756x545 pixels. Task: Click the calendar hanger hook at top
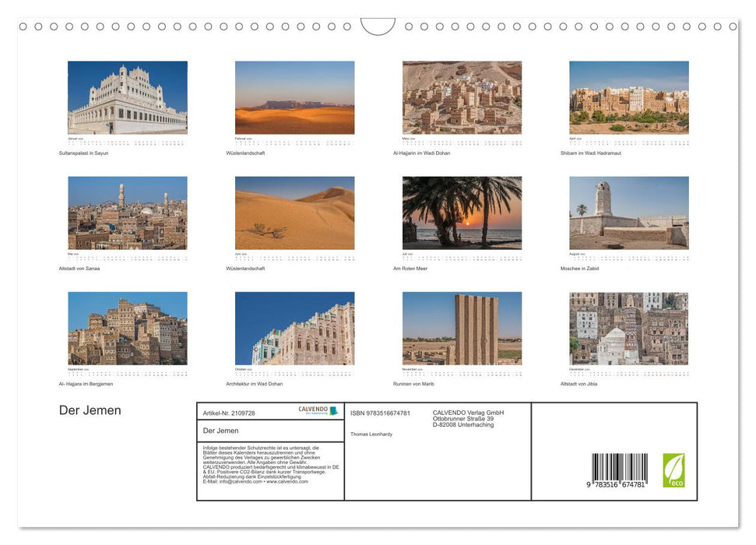tap(378, 27)
